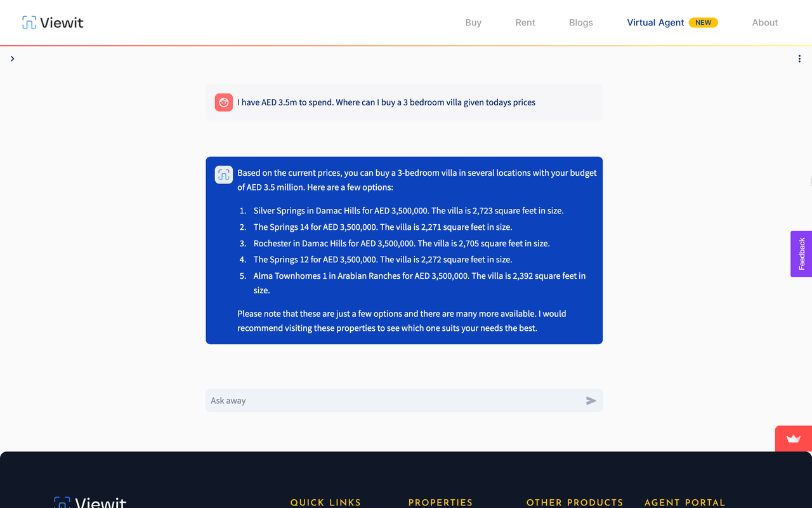Open the About page
Screen dimensions: 812x508
coord(764,23)
